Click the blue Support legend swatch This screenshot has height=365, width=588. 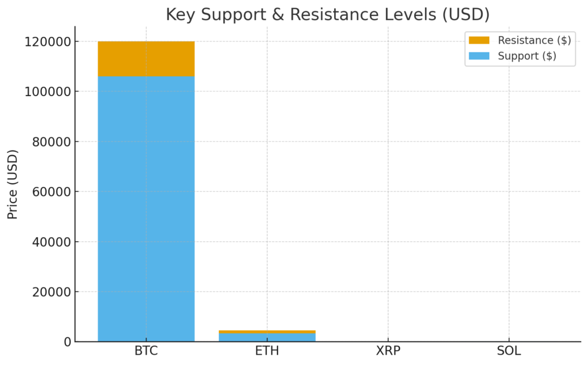pos(479,56)
